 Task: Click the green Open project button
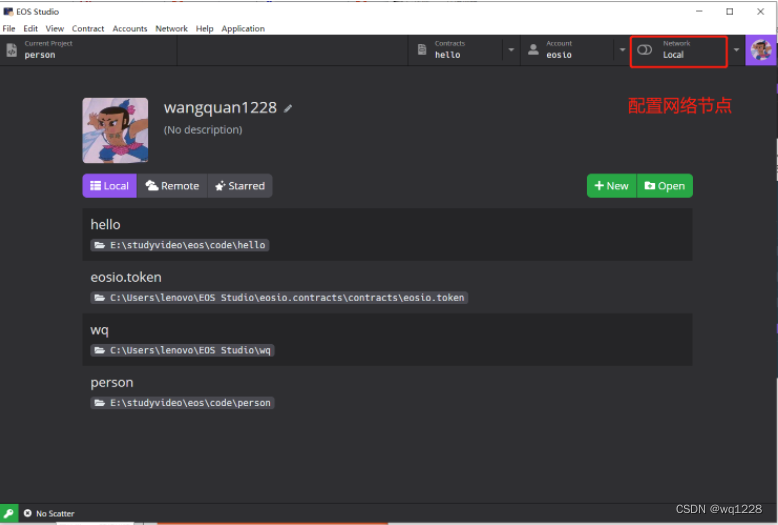click(x=665, y=186)
